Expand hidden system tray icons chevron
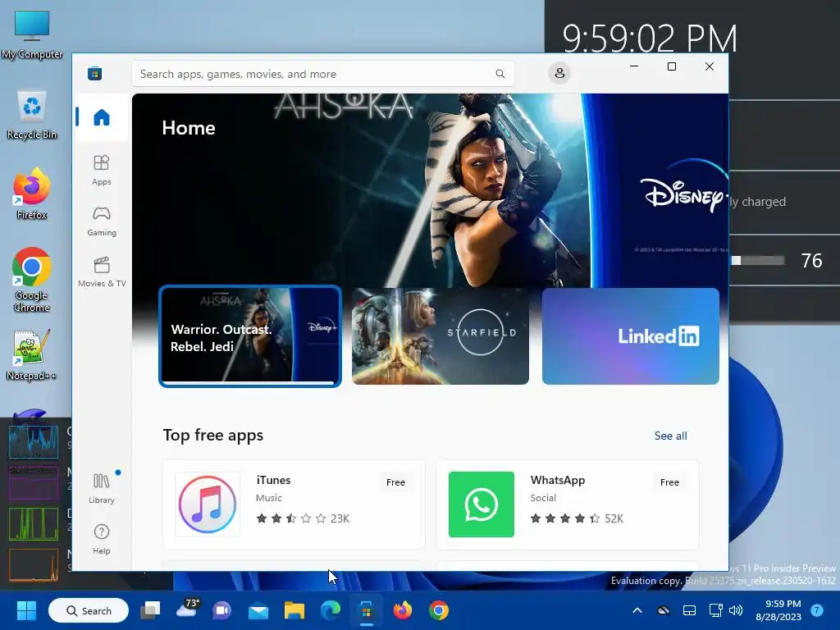840x630 pixels. point(637,610)
